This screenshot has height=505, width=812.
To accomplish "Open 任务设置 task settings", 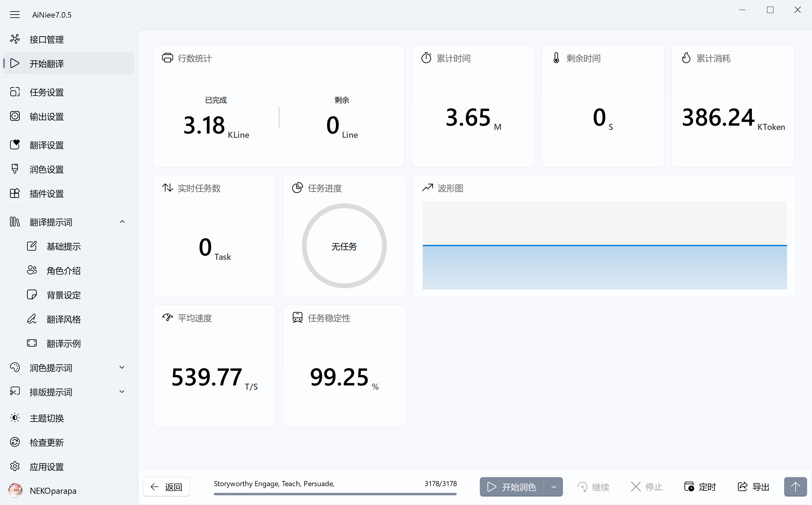I will coord(46,92).
